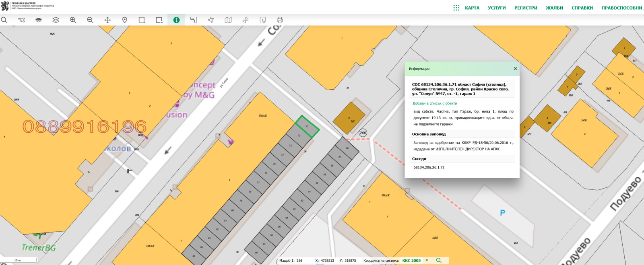This screenshot has width=644, height=265.
Task: Click the scale value 266
Action: 299,261
